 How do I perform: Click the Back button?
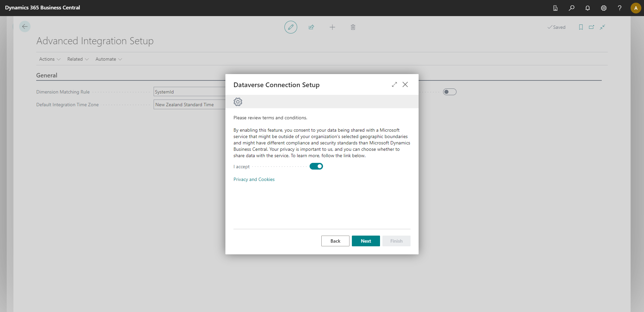point(335,241)
